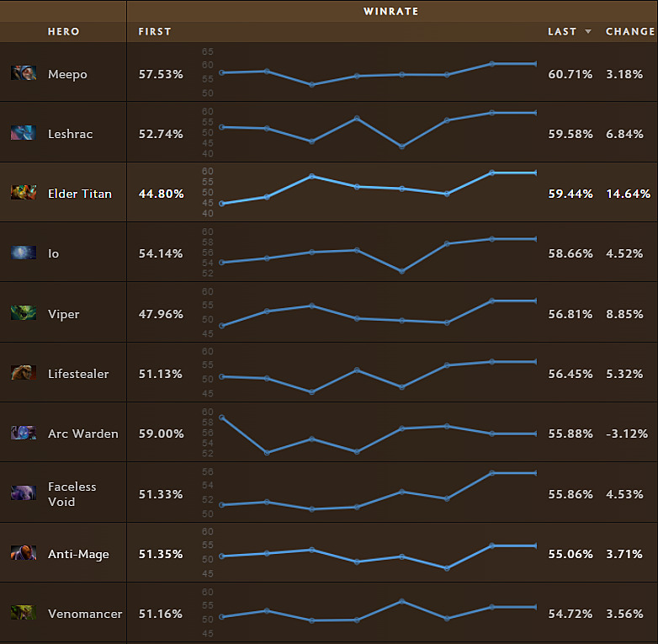
Task: Click the last point on Meepo's winrate graph
Action: (x=536, y=64)
